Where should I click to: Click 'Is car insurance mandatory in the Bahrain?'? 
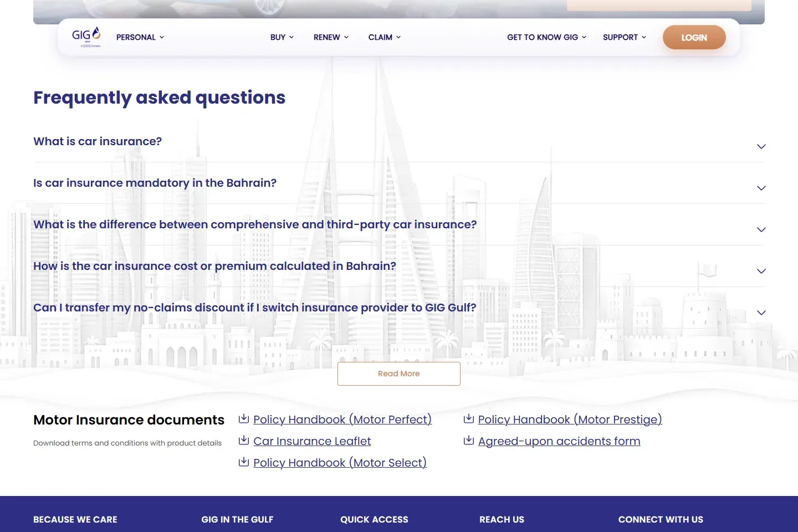point(155,183)
